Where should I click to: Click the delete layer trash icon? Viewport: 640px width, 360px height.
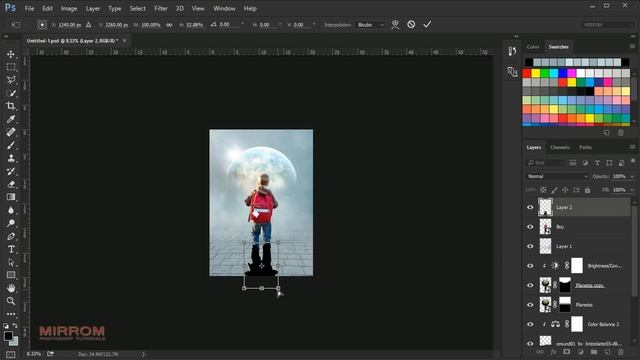(x=621, y=352)
